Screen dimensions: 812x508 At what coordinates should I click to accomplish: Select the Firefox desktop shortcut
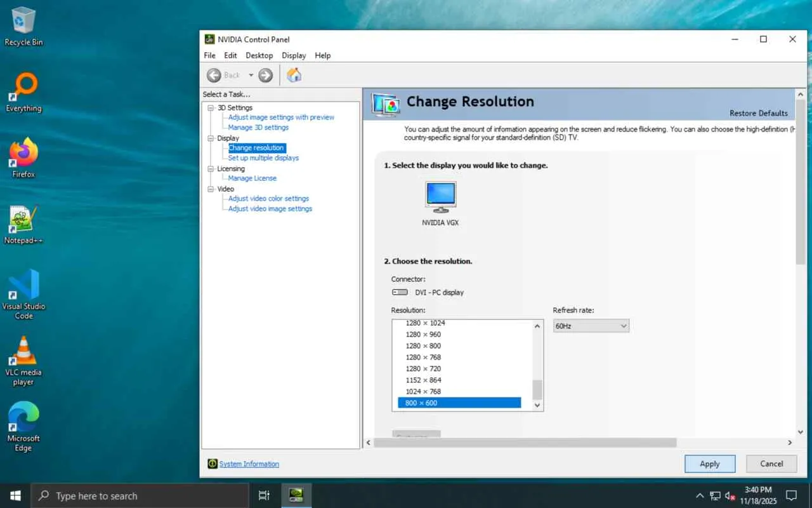pyautogui.click(x=23, y=158)
